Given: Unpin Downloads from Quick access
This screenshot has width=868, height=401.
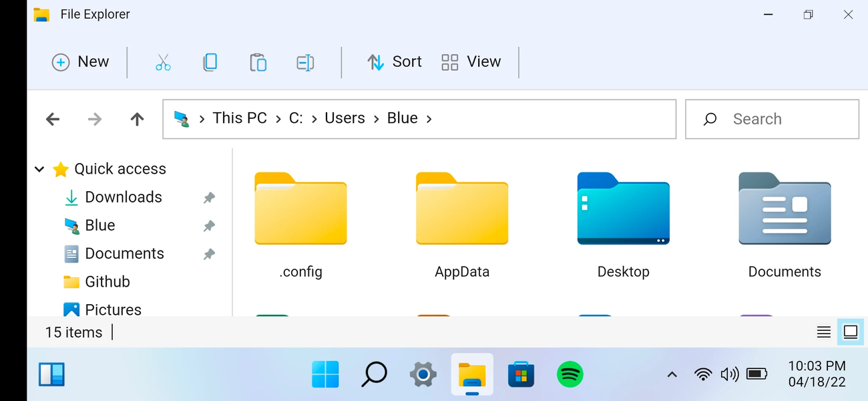Looking at the screenshot, I should coord(209,198).
